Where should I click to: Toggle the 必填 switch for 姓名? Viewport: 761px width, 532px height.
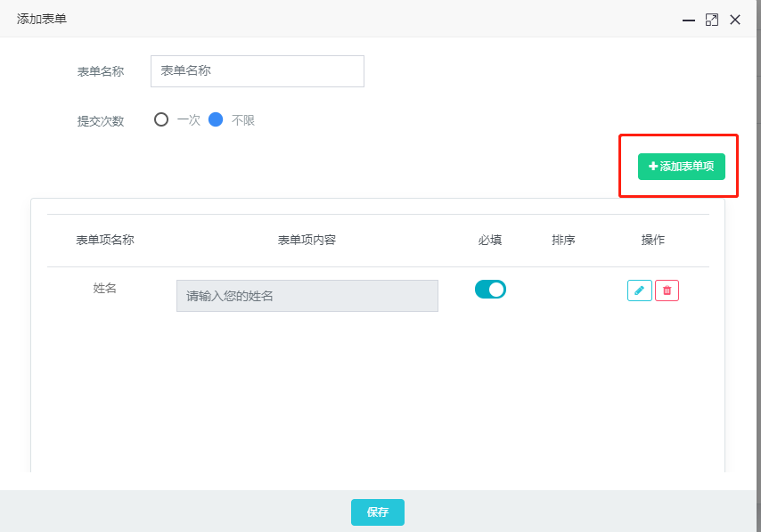[x=490, y=290]
